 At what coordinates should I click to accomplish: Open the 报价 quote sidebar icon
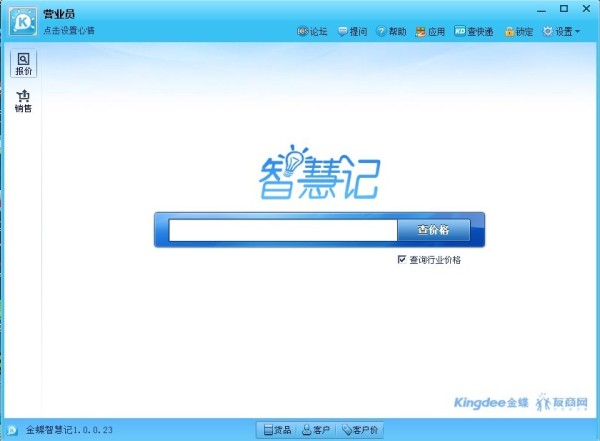pyautogui.click(x=23, y=64)
